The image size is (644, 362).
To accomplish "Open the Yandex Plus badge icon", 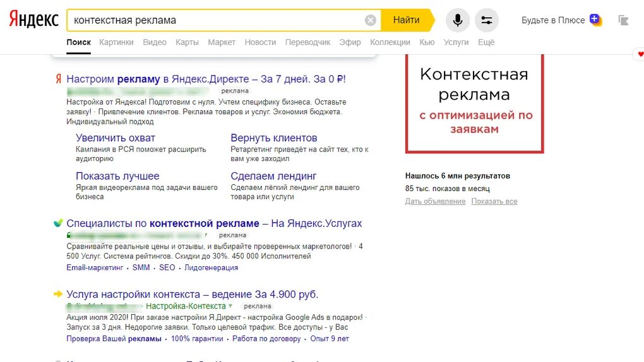I will tap(595, 20).
